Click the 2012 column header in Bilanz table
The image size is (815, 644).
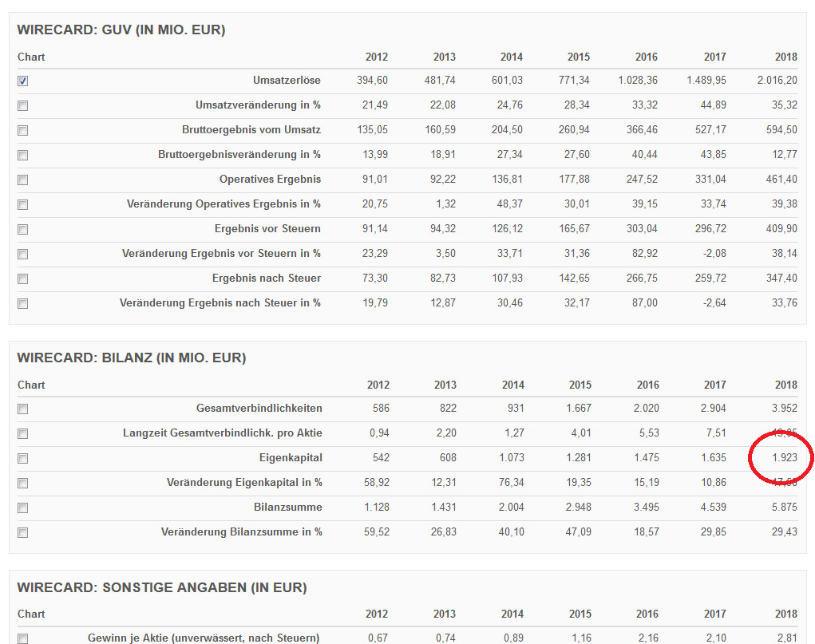(378, 385)
